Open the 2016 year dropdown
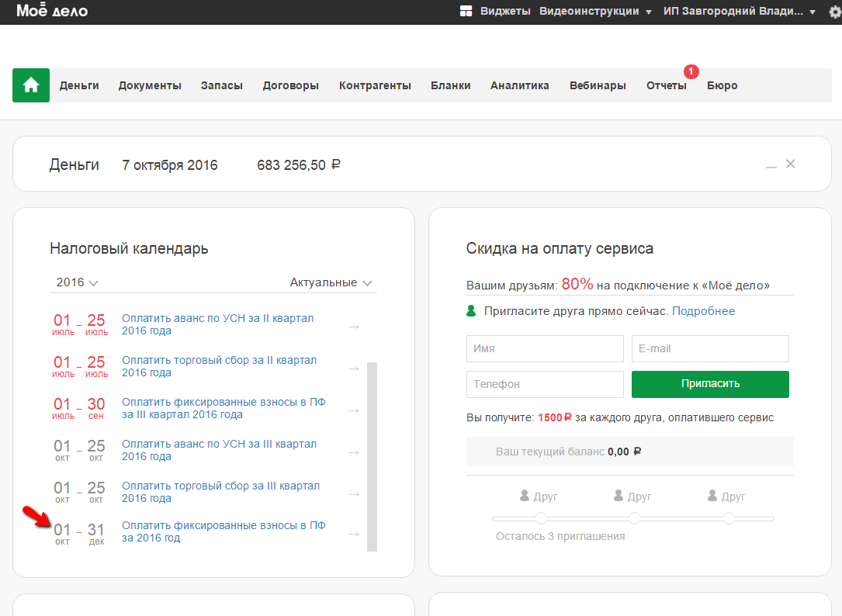The width and height of the screenshot is (842, 616). 77,282
